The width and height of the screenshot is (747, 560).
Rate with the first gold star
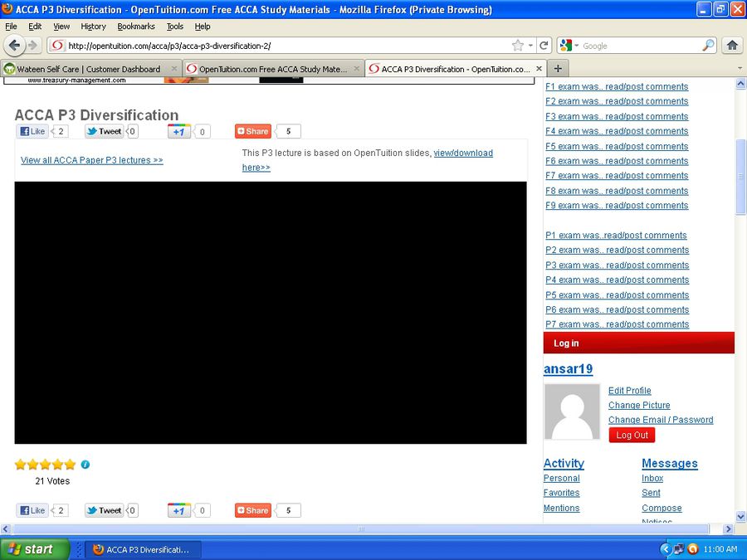[21, 465]
